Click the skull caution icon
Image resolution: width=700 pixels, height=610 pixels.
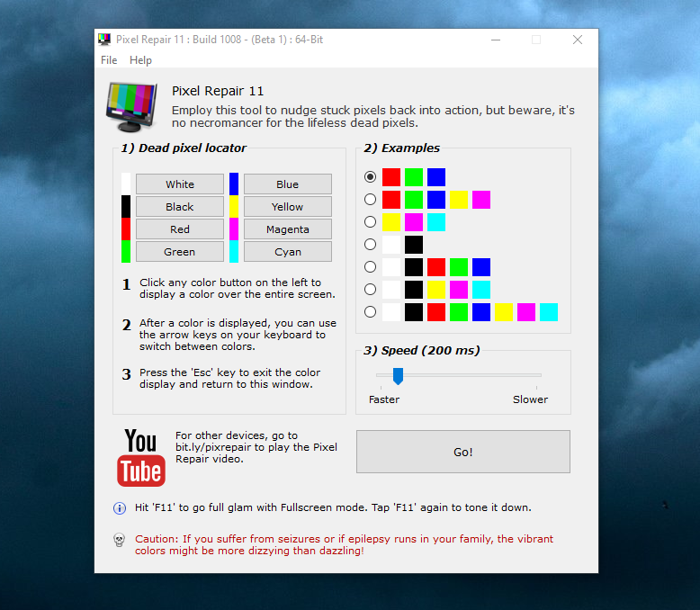(x=119, y=540)
